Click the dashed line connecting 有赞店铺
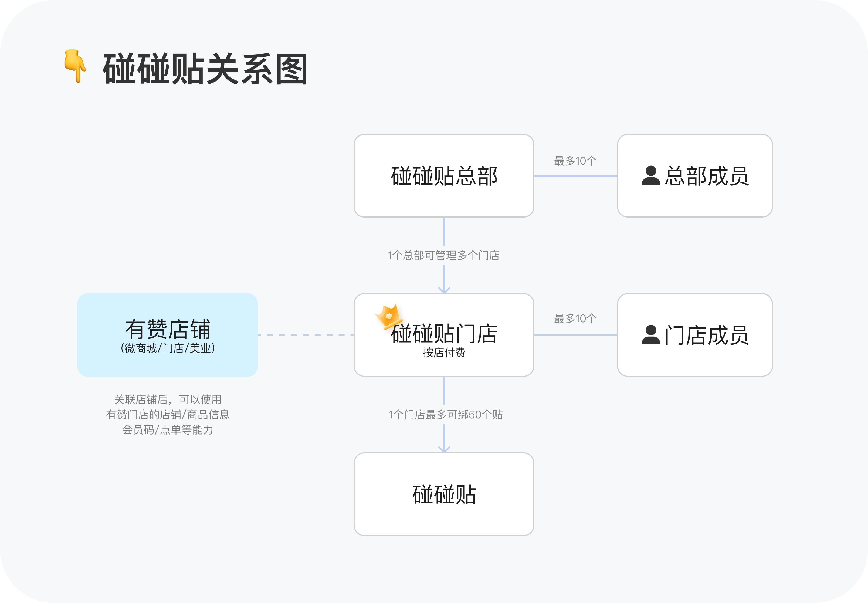 [x=306, y=335]
